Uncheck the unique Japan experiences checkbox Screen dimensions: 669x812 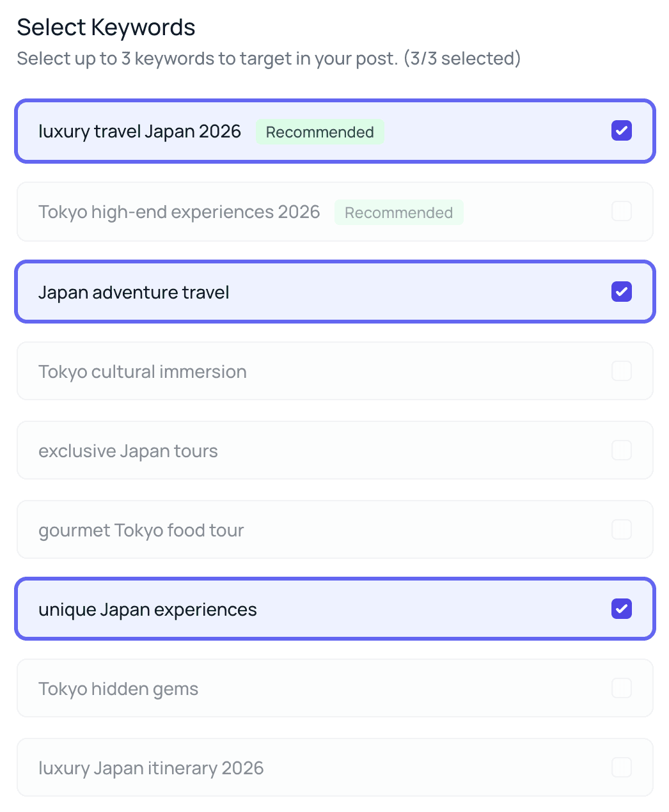(x=621, y=609)
